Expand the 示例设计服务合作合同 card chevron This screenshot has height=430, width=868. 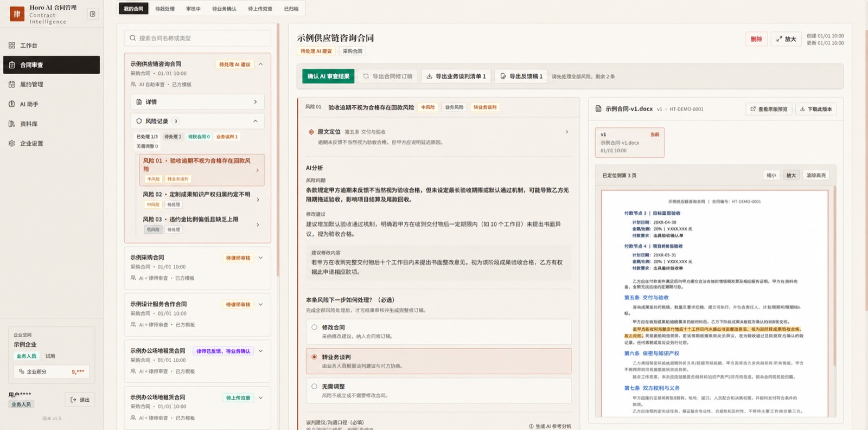[x=260, y=304]
